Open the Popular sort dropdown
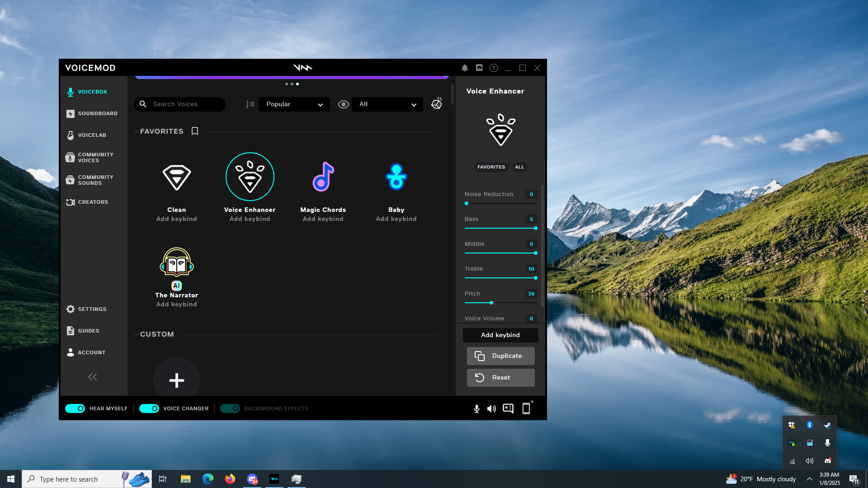This screenshot has width=868, height=488. (294, 104)
